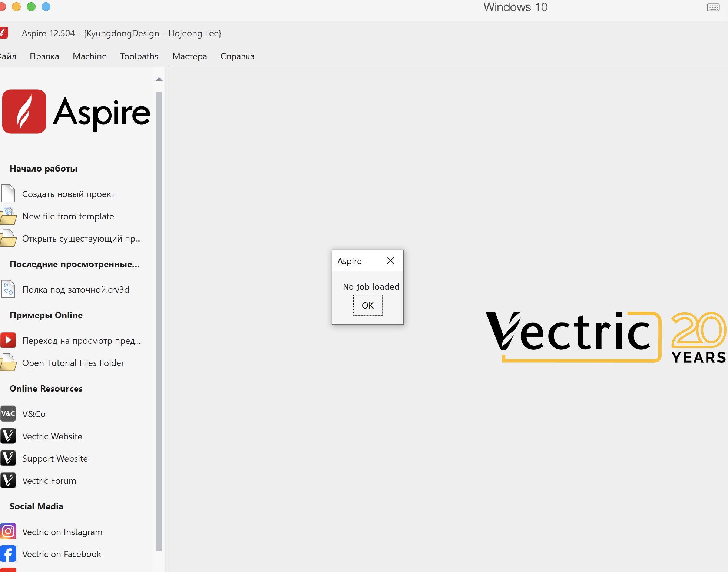Open the Правка menu
This screenshot has width=728, height=572.
pyautogui.click(x=44, y=56)
